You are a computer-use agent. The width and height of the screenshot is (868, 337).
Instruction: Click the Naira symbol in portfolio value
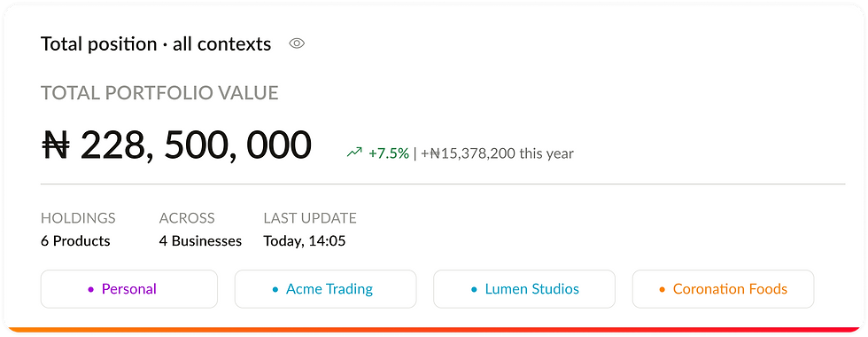56,145
